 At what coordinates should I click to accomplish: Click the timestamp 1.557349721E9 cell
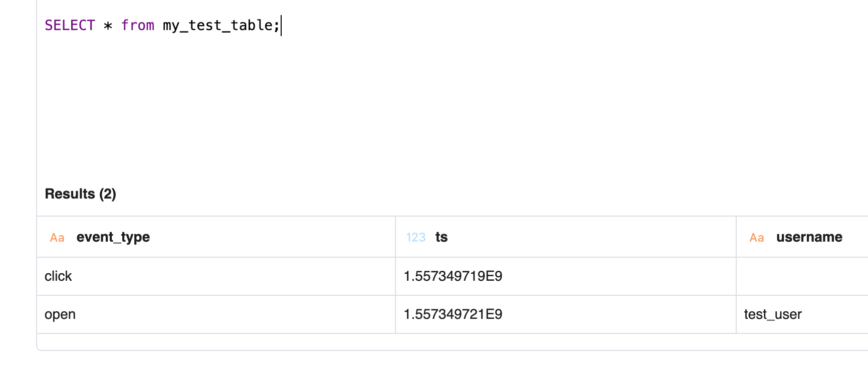click(453, 314)
